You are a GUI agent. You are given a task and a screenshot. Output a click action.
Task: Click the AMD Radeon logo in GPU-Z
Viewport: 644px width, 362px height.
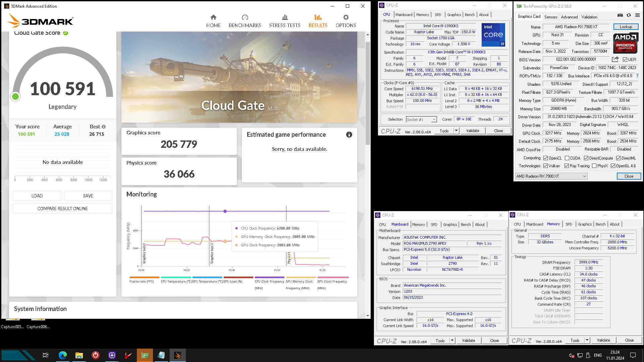pos(626,43)
